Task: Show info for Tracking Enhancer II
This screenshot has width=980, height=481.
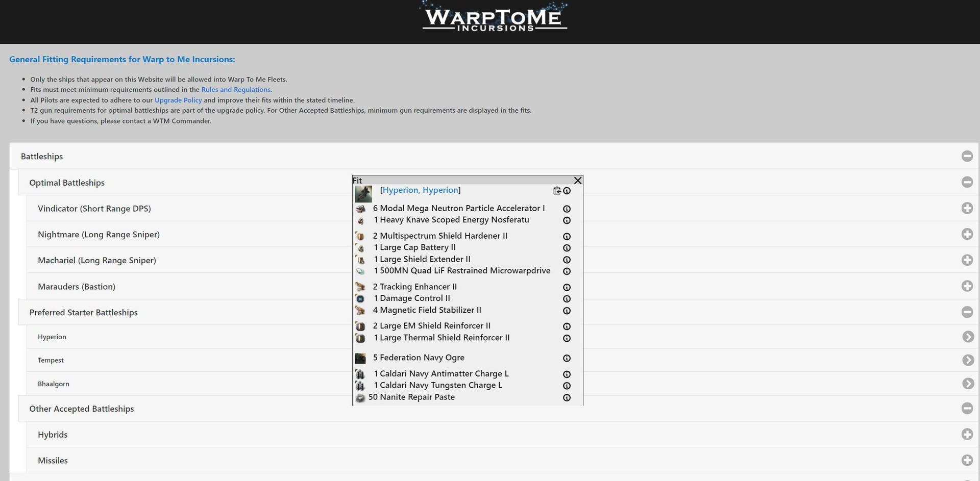Action: [x=567, y=287]
